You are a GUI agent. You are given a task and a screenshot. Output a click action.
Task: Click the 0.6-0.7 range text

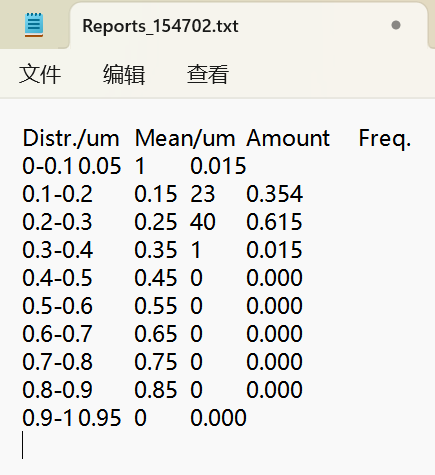pos(57,334)
